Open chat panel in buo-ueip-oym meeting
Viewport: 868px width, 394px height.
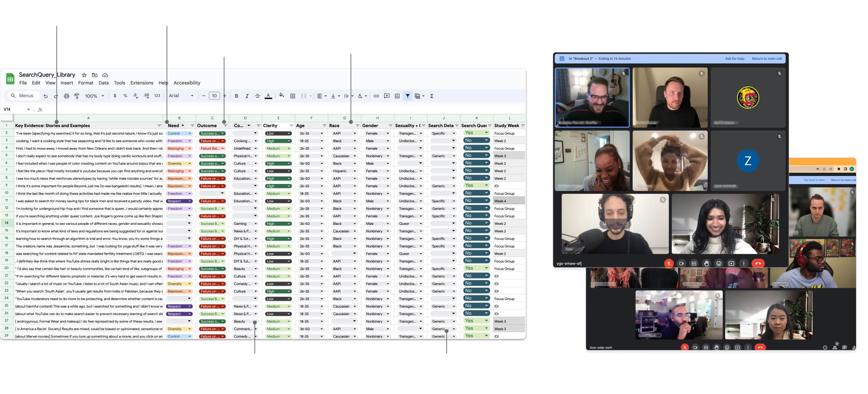[x=844, y=347]
